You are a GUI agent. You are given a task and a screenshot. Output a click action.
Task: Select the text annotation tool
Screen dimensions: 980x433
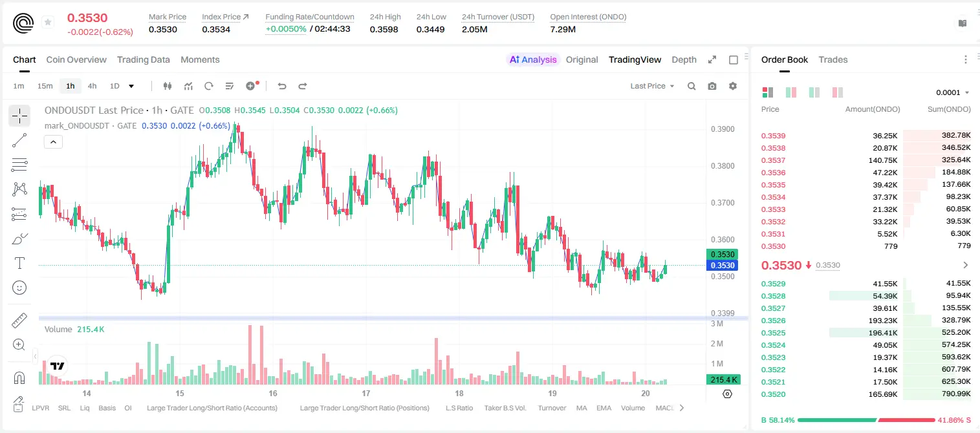[x=19, y=263]
